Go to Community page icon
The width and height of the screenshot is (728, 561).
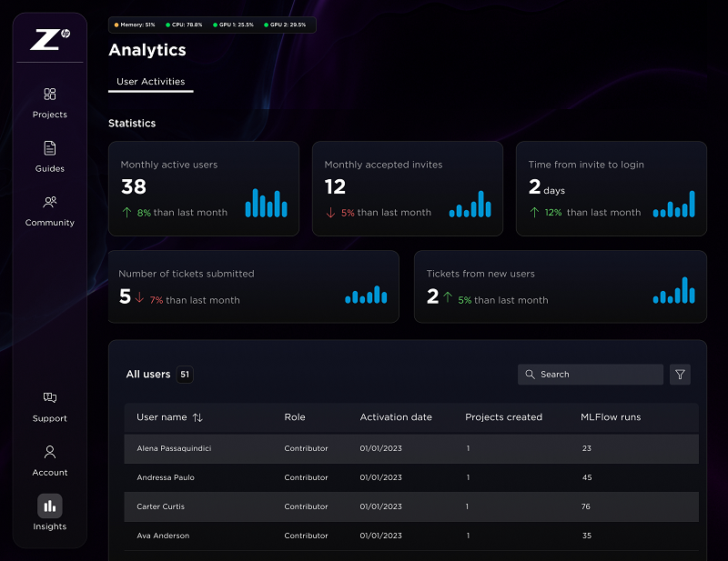pyautogui.click(x=50, y=202)
